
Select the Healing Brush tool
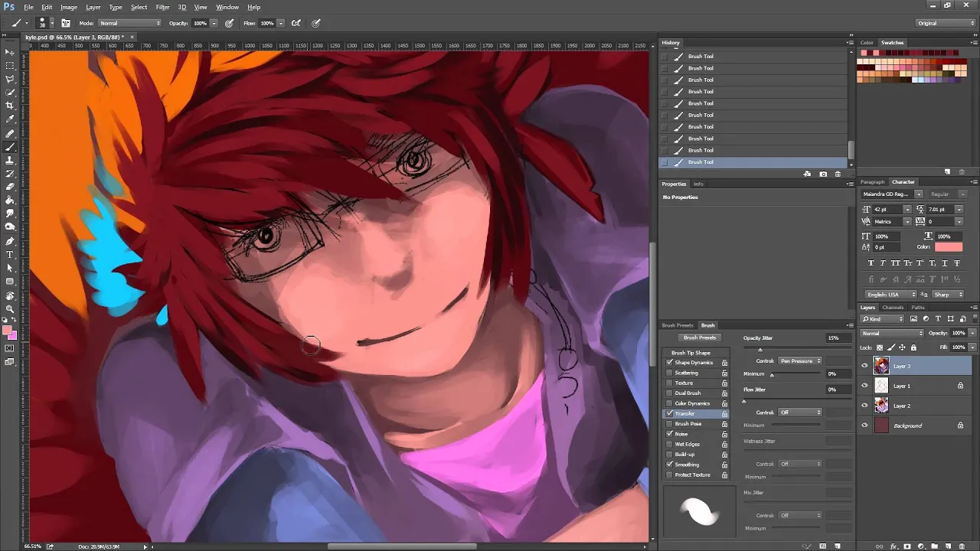tap(10, 133)
